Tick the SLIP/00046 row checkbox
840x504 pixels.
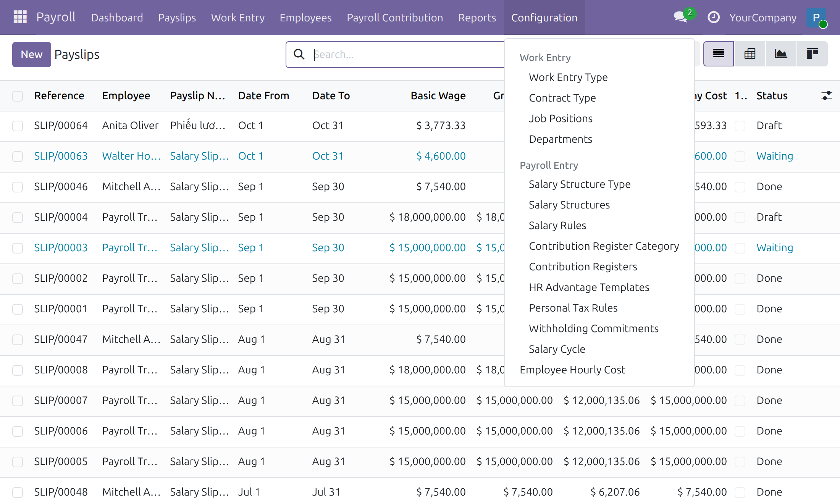click(18, 187)
